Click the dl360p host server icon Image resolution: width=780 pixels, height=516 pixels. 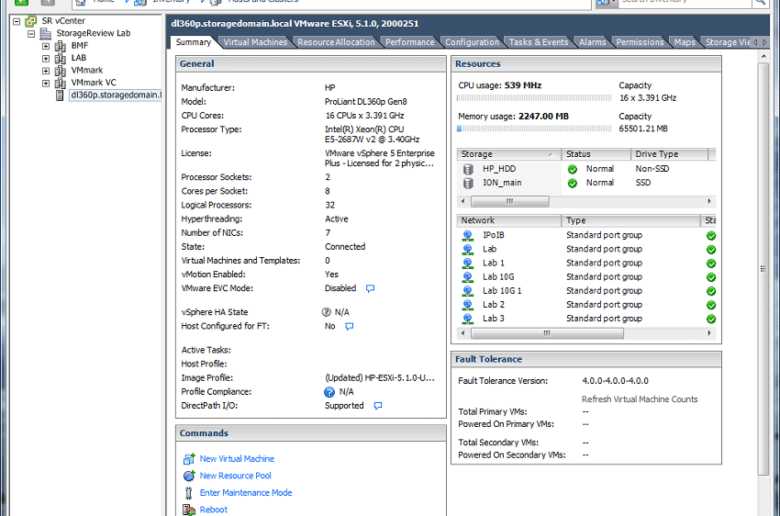pyautogui.click(x=60, y=95)
